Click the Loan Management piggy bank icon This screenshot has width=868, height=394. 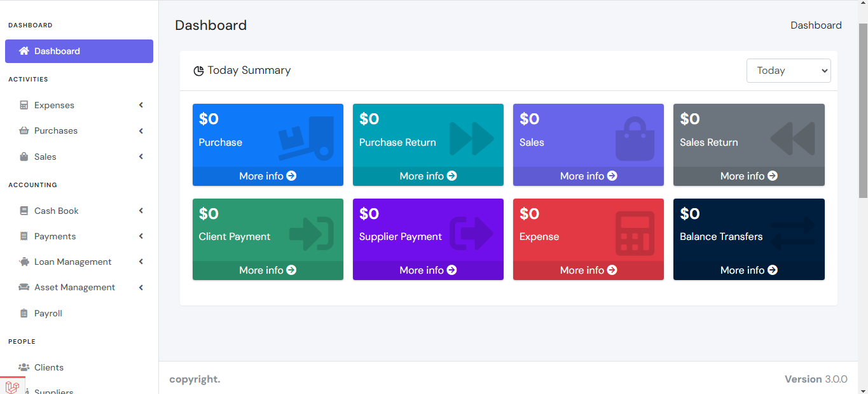pyautogui.click(x=24, y=262)
